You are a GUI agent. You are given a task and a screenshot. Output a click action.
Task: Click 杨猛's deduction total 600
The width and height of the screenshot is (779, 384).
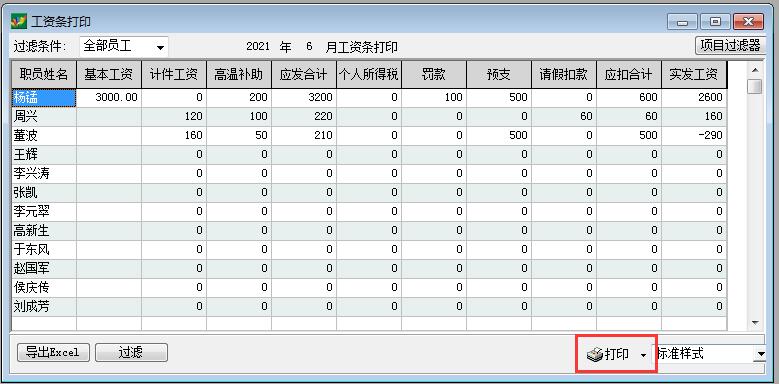tap(629, 98)
